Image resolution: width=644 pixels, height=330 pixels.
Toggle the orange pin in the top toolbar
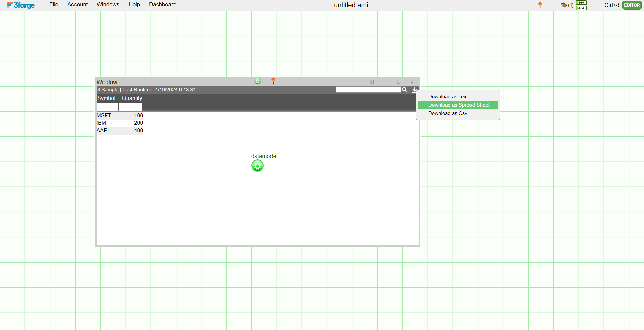tap(540, 5)
